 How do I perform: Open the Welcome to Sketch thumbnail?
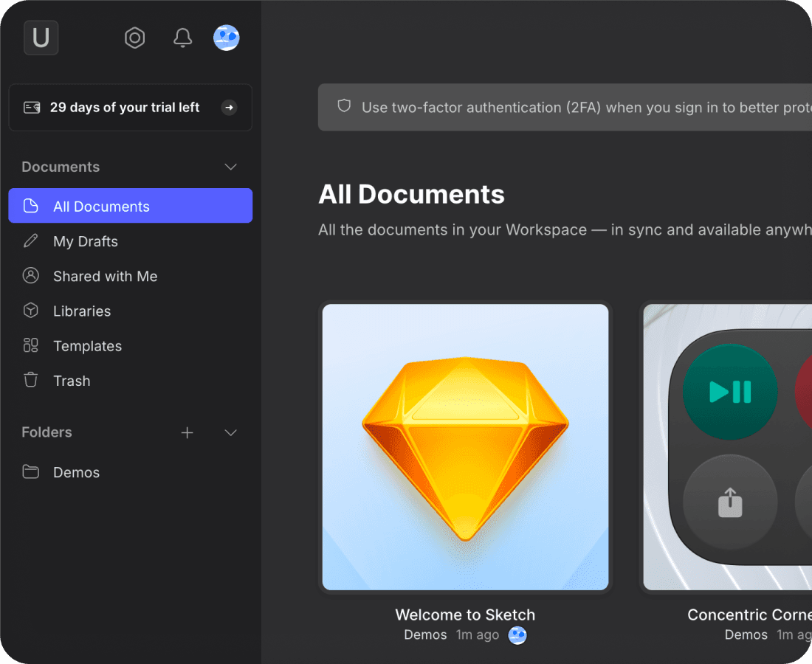click(x=465, y=446)
